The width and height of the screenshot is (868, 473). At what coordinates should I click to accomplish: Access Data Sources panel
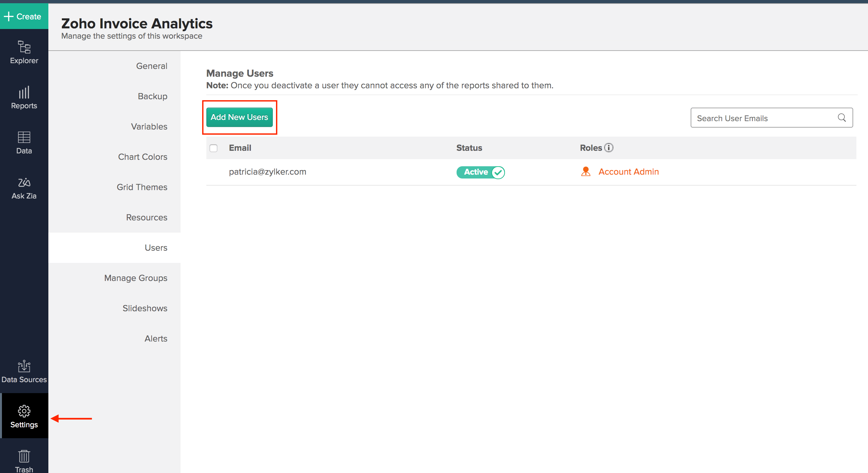pos(24,371)
